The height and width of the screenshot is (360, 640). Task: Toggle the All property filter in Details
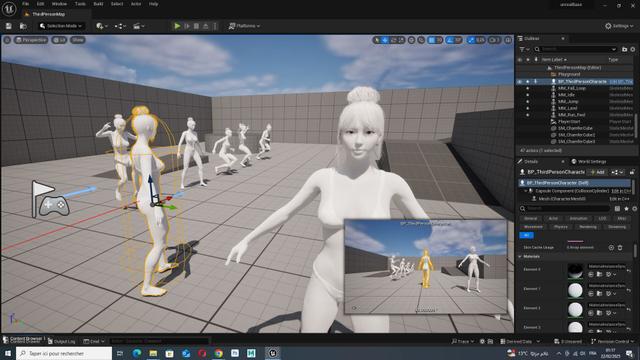[x=527, y=235]
